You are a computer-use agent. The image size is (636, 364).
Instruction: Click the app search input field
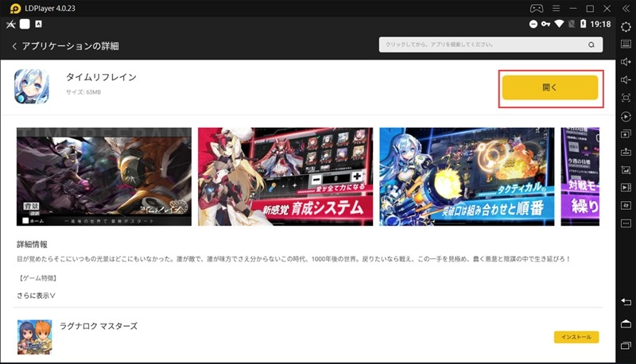[x=491, y=45]
